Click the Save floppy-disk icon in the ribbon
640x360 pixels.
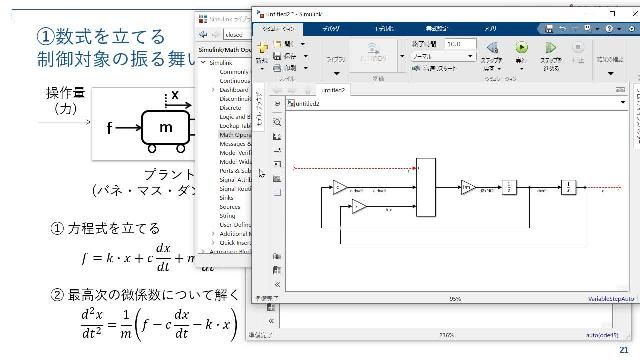point(277,56)
